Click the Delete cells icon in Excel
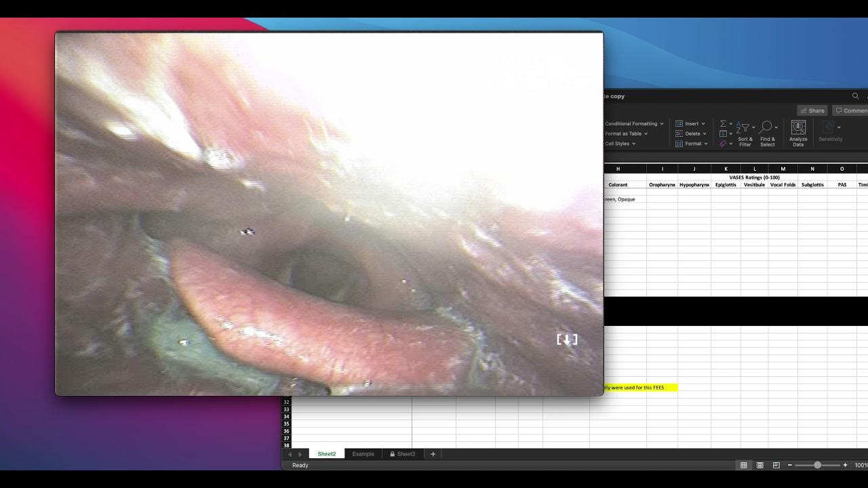 click(x=679, y=134)
